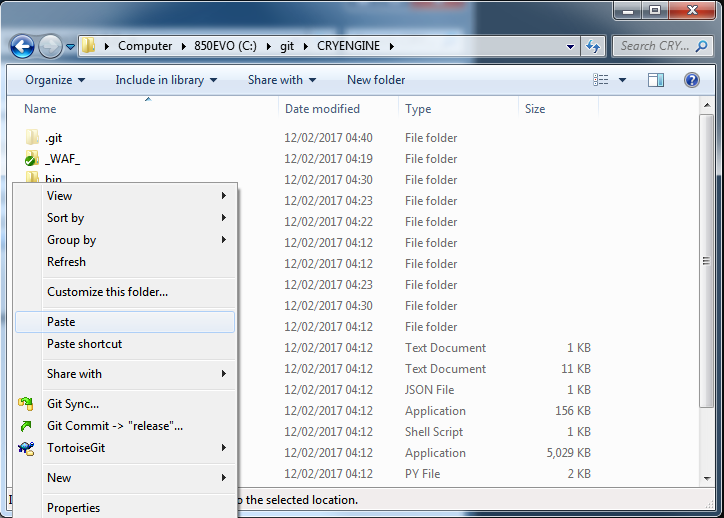
Task: Open the Group by submenu
Action: click(125, 240)
